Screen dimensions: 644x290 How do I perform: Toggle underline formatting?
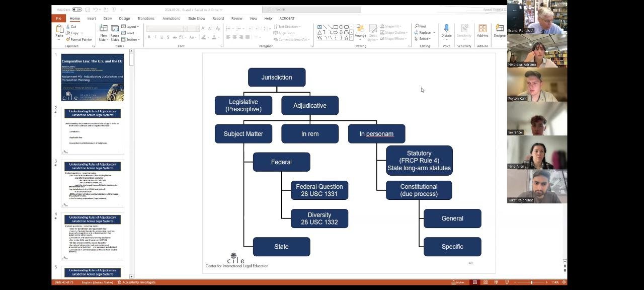click(162, 37)
